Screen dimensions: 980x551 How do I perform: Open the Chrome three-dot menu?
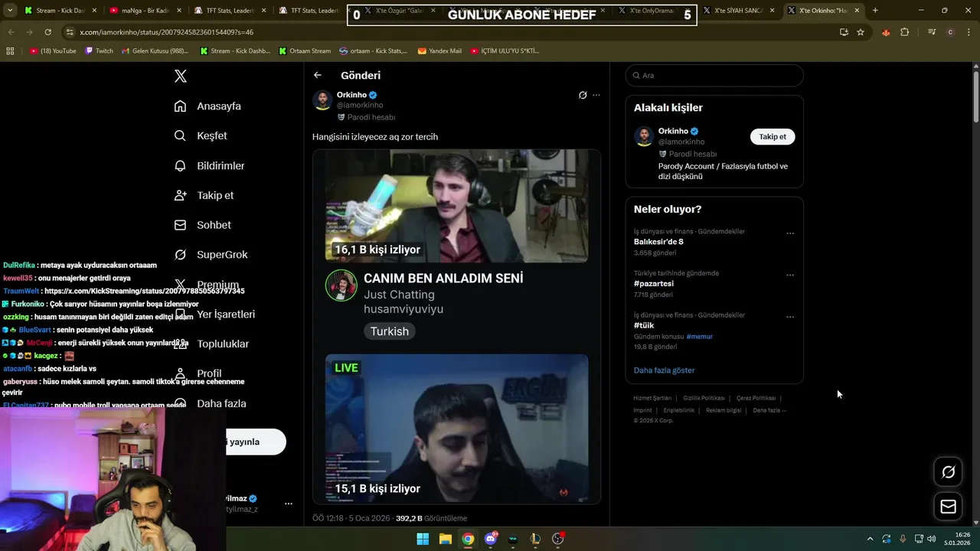click(969, 32)
